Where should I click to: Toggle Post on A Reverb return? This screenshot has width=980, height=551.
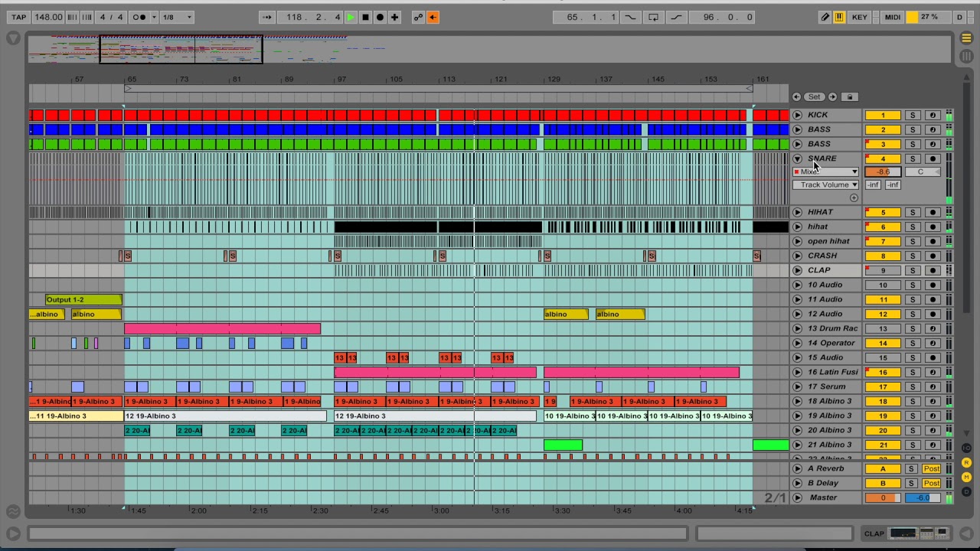931,469
